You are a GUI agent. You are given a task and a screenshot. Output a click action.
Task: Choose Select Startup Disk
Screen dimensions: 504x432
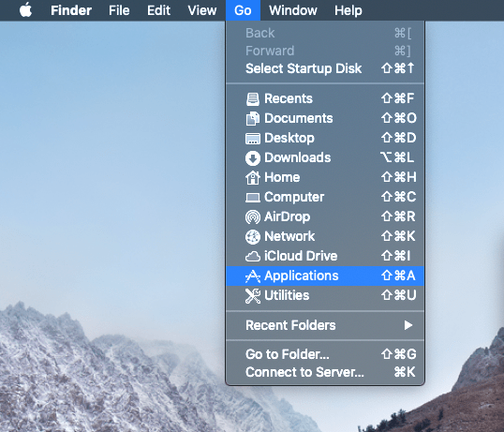coord(325,68)
